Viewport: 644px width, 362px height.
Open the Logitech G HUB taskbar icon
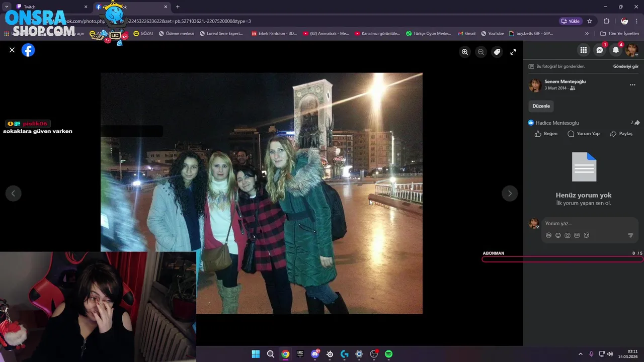point(345,354)
